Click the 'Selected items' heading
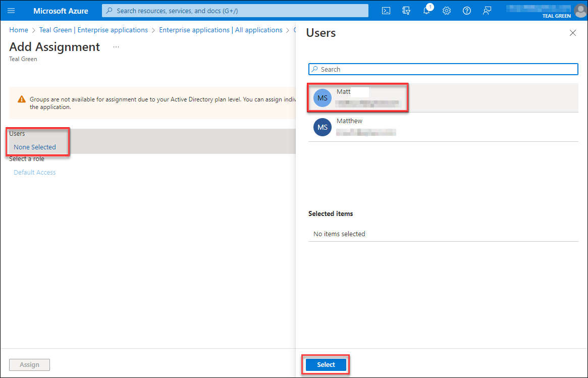588x378 pixels. click(x=331, y=213)
